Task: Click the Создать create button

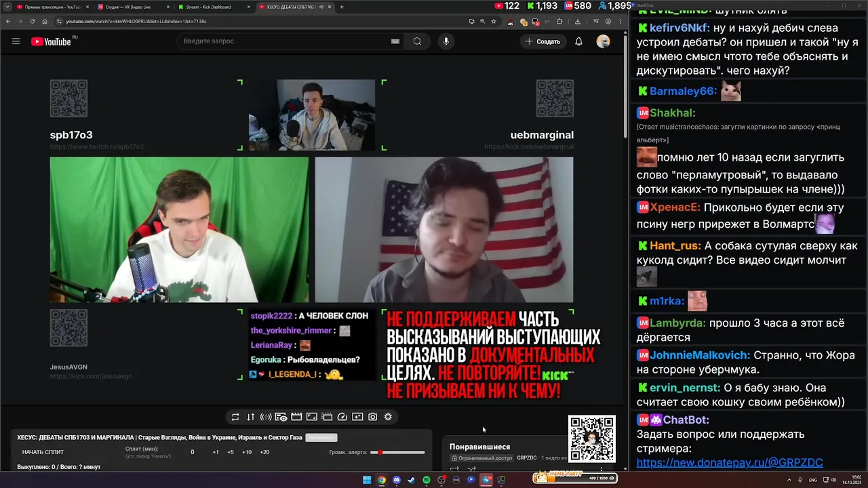Action: (542, 41)
